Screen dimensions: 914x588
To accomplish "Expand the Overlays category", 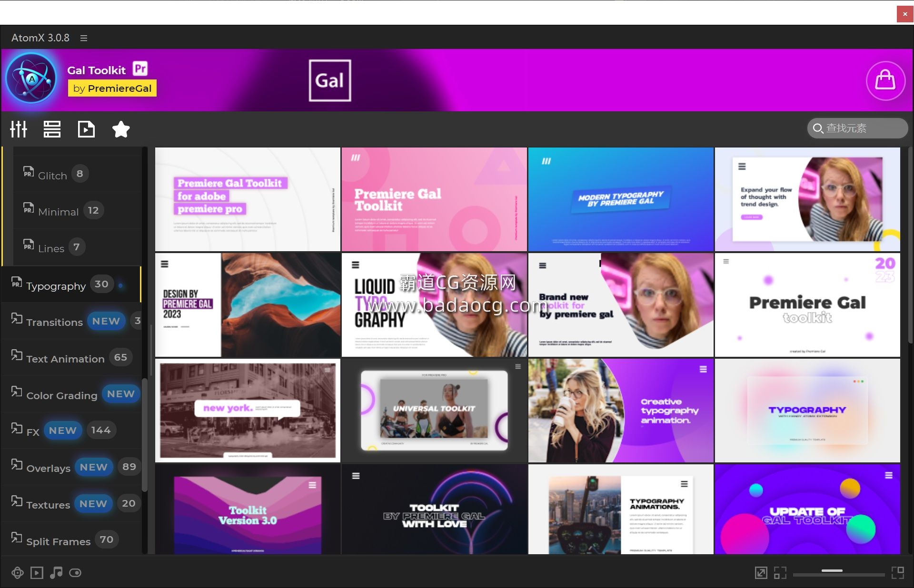I will tap(71, 467).
